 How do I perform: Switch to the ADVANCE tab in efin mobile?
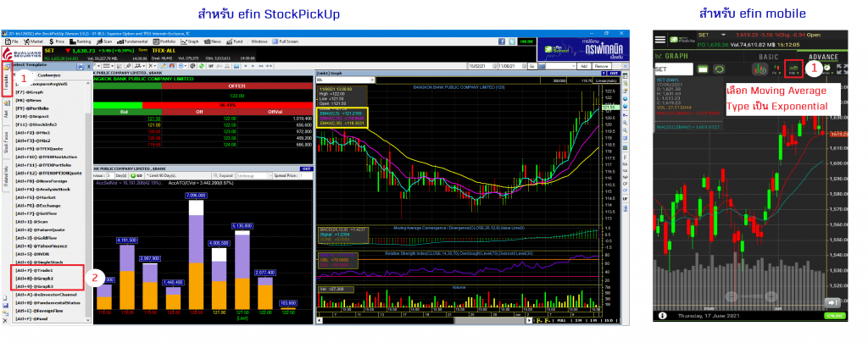(823, 57)
